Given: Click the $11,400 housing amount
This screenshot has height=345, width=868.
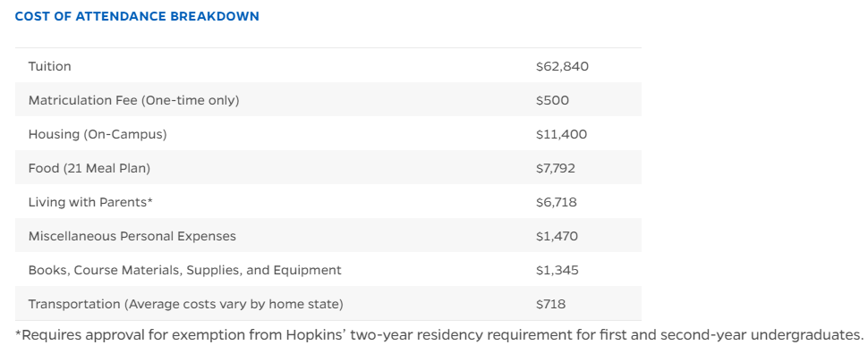Looking at the screenshot, I should coord(561,134).
